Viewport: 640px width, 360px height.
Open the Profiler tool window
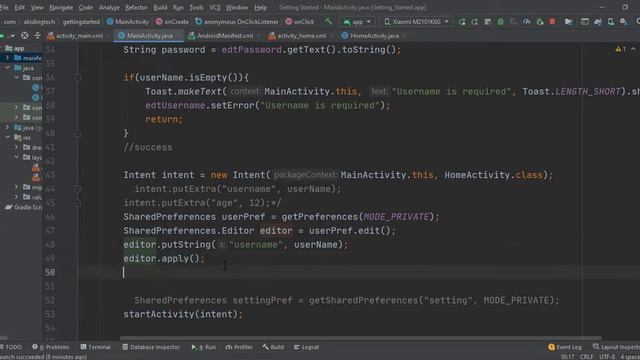pos(239,347)
